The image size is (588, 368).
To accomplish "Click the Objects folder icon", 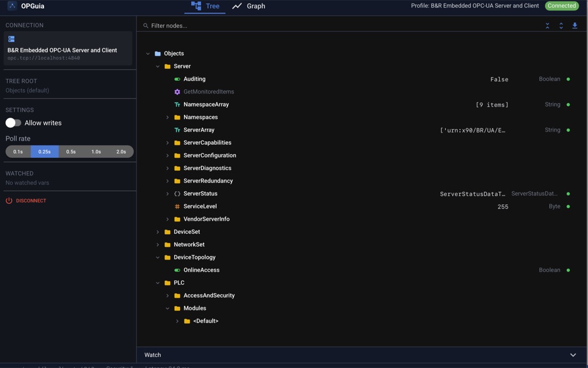I will (x=158, y=54).
